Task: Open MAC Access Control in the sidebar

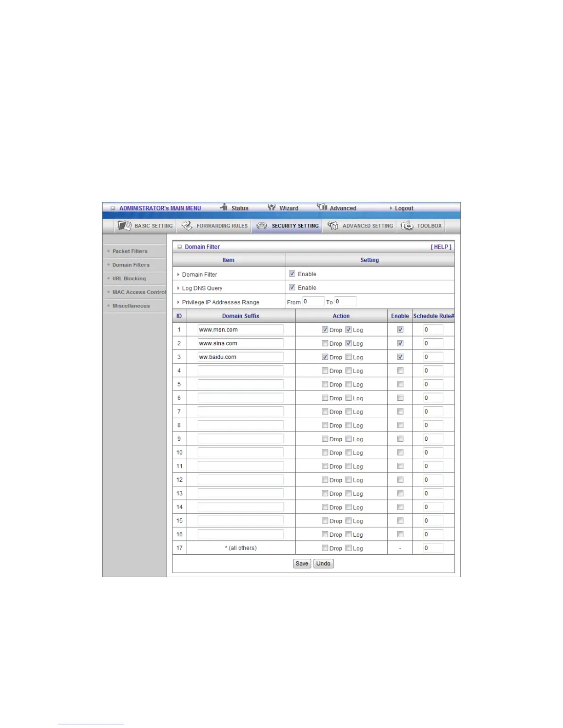Action: pos(139,292)
